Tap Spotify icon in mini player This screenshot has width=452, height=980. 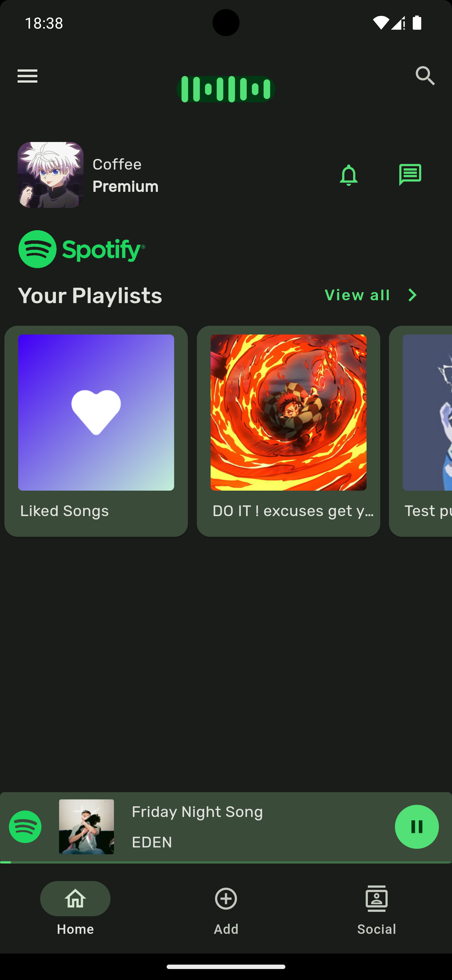(25, 827)
